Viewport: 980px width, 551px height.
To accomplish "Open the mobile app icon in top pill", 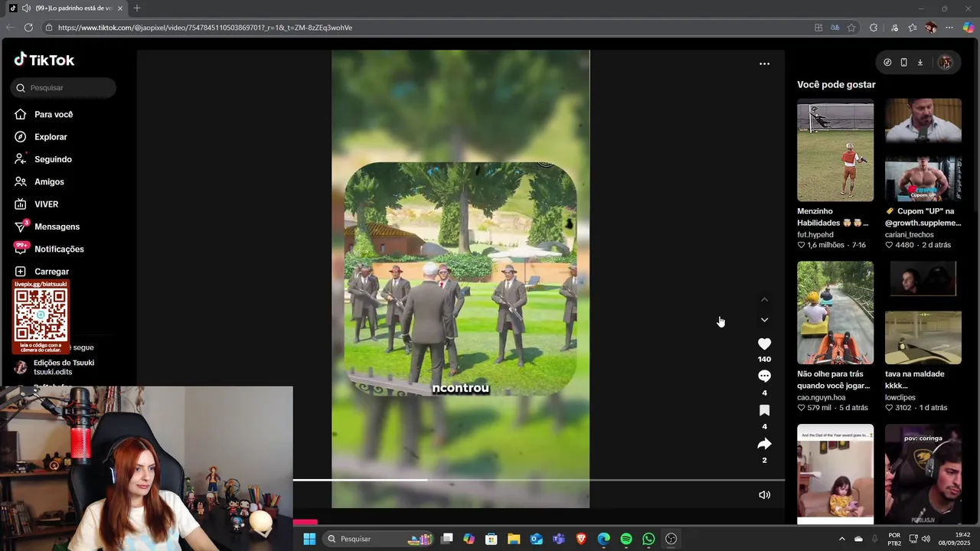I will pos(903,63).
